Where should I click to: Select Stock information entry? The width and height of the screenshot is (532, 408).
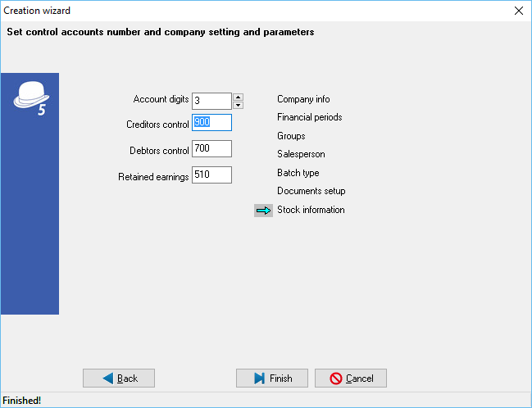click(x=311, y=210)
